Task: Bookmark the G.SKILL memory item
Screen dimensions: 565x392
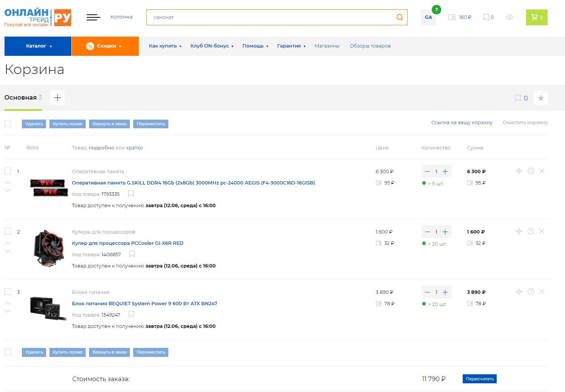Action: click(x=131, y=194)
